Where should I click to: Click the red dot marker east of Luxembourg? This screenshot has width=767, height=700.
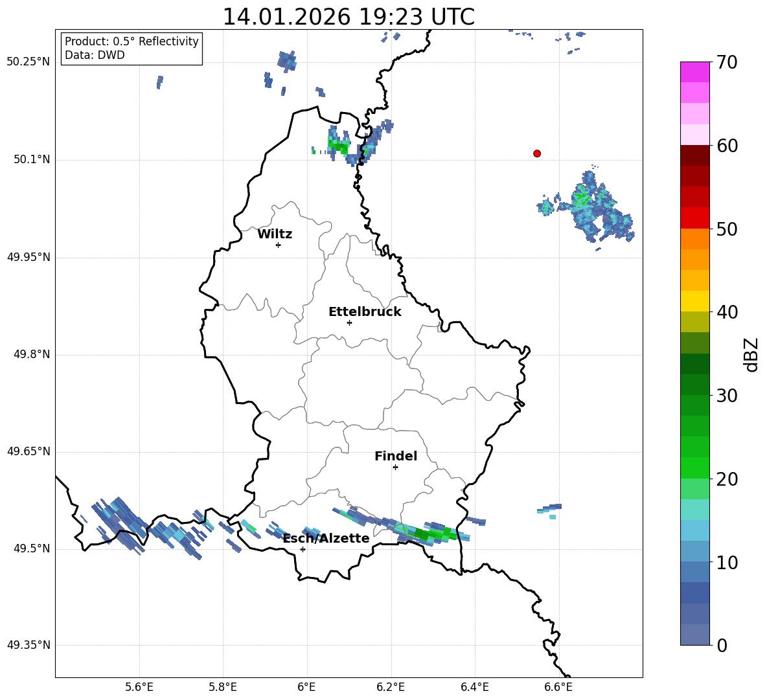pos(537,153)
